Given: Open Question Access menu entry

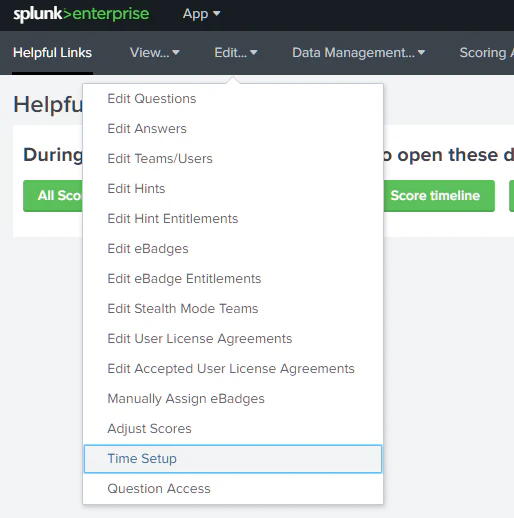Looking at the screenshot, I should click(x=233, y=489).
